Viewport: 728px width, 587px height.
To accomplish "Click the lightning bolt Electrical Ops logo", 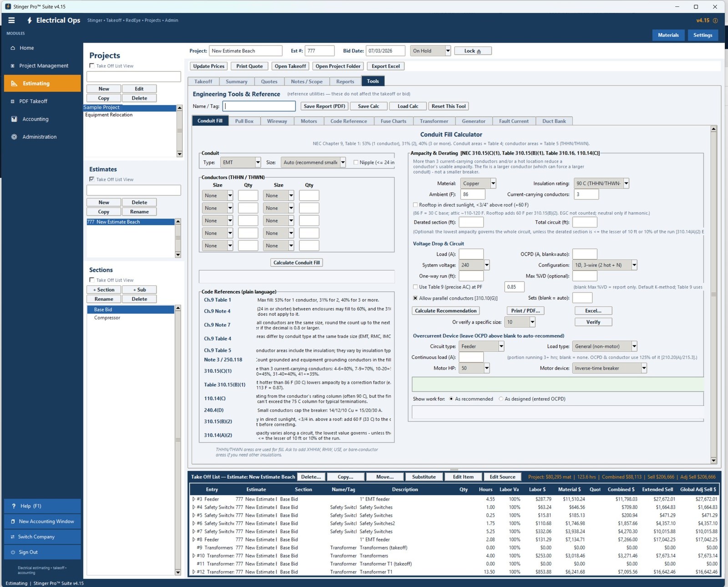I will point(30,20).
